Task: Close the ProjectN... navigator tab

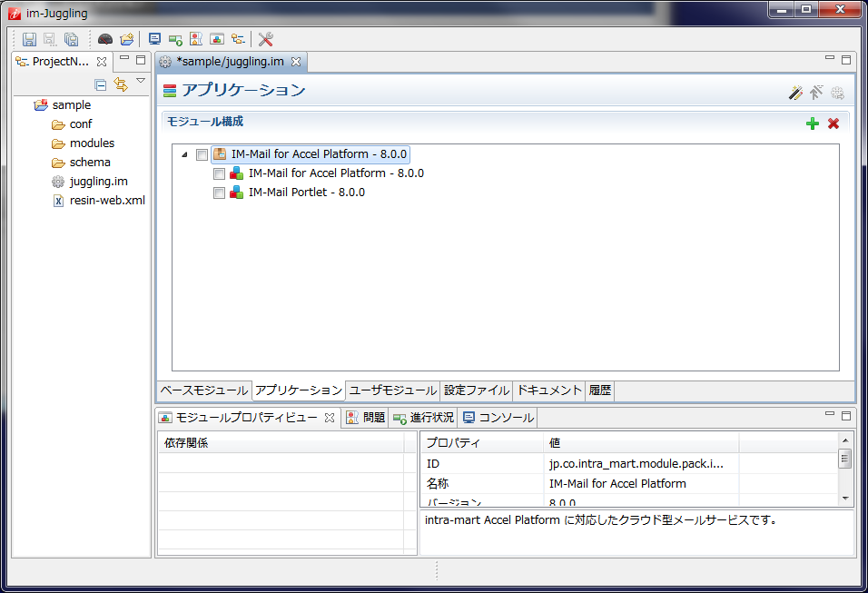Action: click(102, 62)
